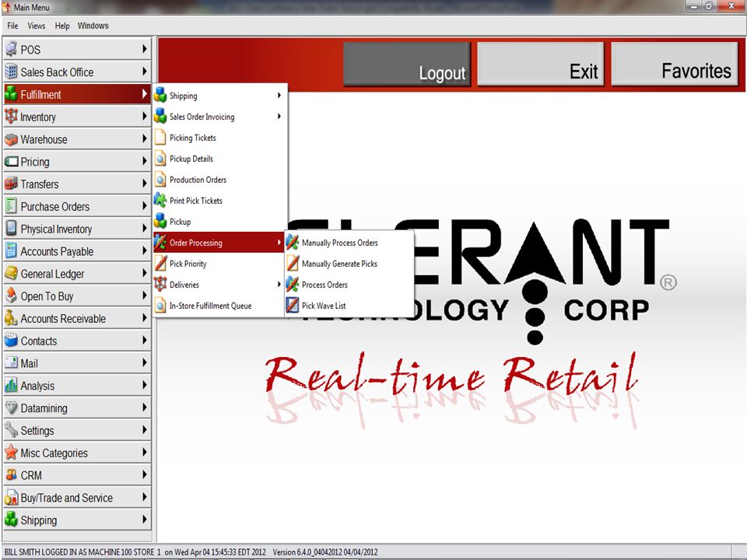Select Process Orders menu entry
This screenshot has width=747, height=560.
[x=349, y=285]
